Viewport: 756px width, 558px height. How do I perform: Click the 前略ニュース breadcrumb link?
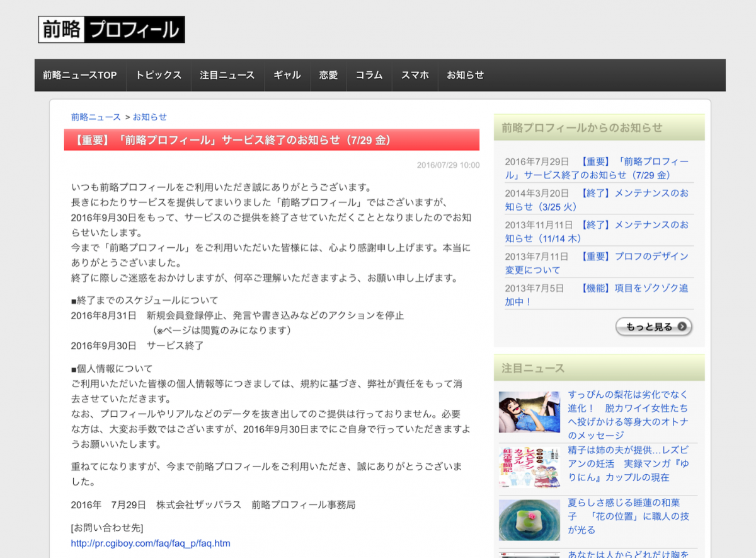[96, 117]
